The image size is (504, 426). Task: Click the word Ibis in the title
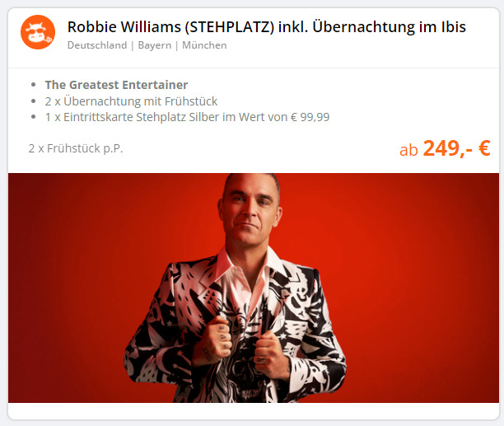[451, 26]
